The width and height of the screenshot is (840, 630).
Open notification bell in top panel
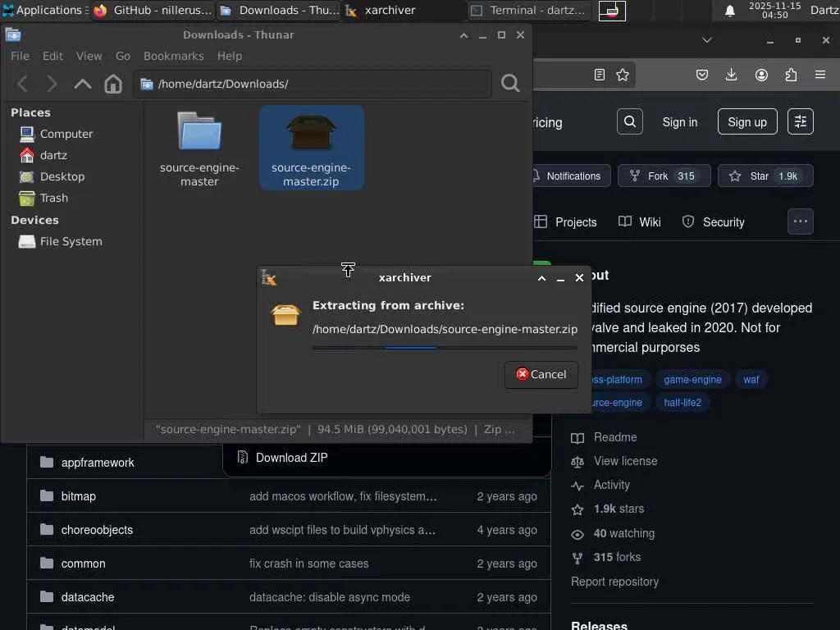pyautogui.click(x=729, y=11)
